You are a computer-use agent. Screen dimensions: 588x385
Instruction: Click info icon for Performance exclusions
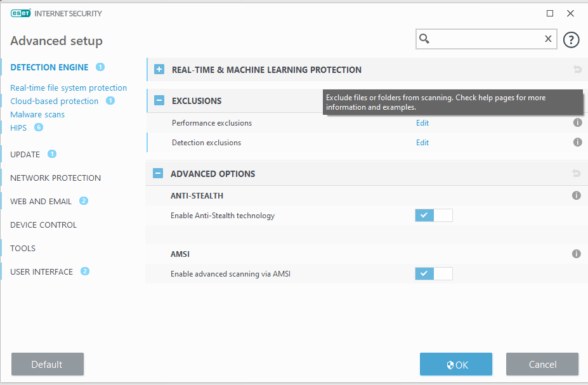(x=577, y=123)
